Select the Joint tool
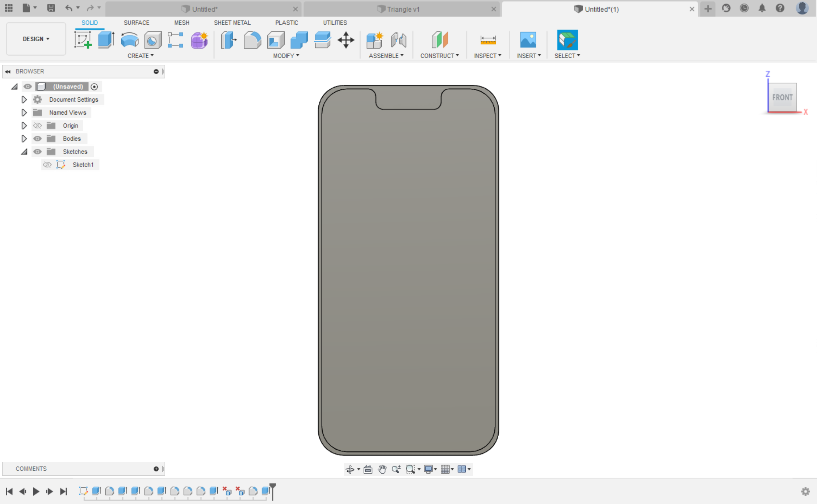Viewport: 817px width, 504px height. [x=398, y=40]
